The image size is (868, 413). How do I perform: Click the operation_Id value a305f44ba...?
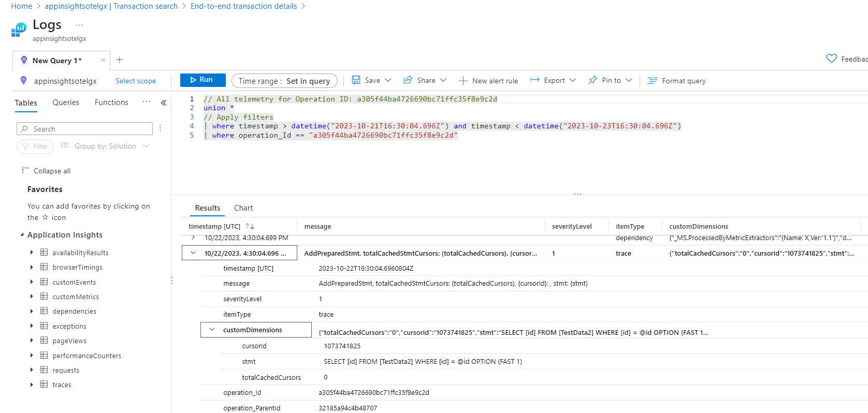tap(374, 392)
